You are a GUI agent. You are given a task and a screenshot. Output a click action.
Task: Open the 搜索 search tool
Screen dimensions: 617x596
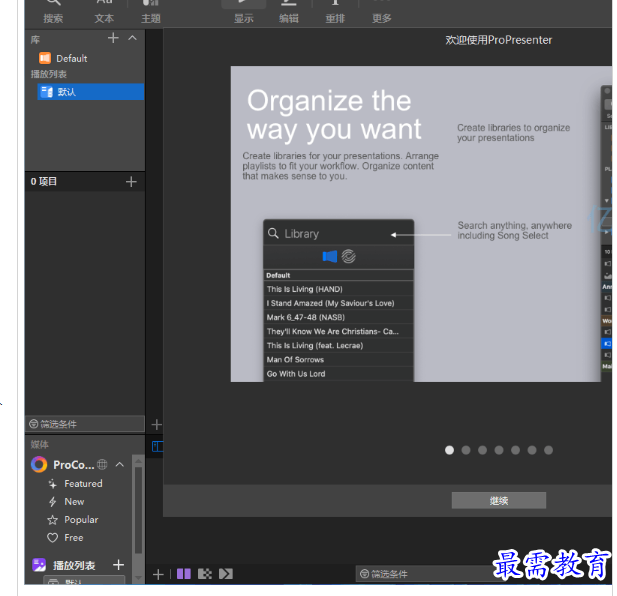click(x=53, y=12)
